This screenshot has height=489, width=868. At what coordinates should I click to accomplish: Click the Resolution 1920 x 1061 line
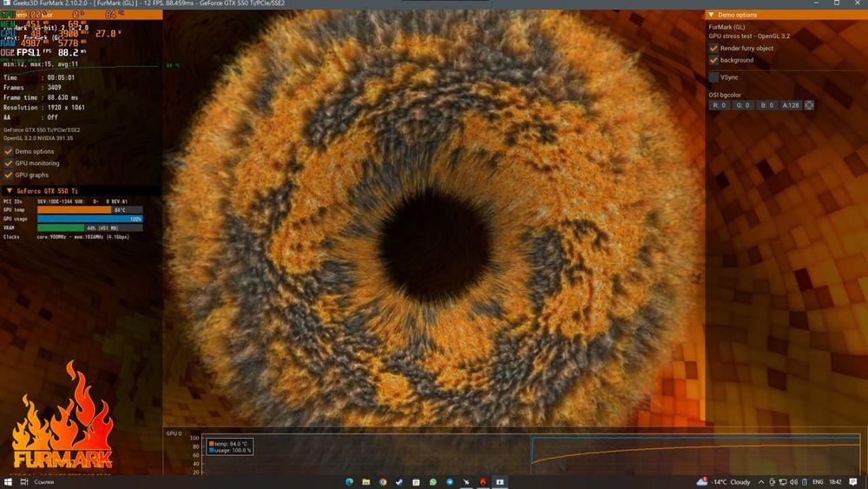[x=43, y=108]
